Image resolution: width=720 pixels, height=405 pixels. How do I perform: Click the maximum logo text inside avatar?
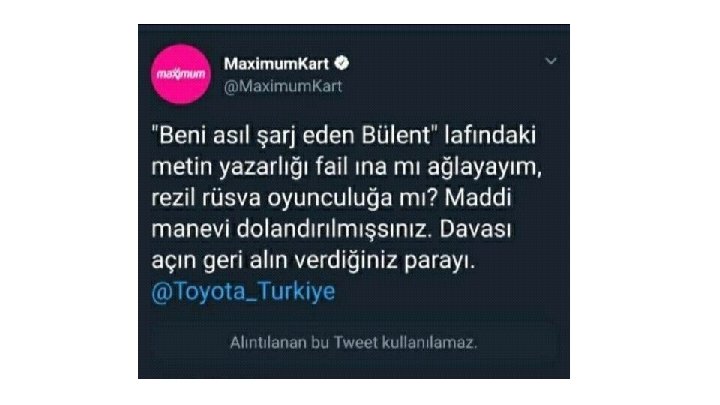coord(181,74)
